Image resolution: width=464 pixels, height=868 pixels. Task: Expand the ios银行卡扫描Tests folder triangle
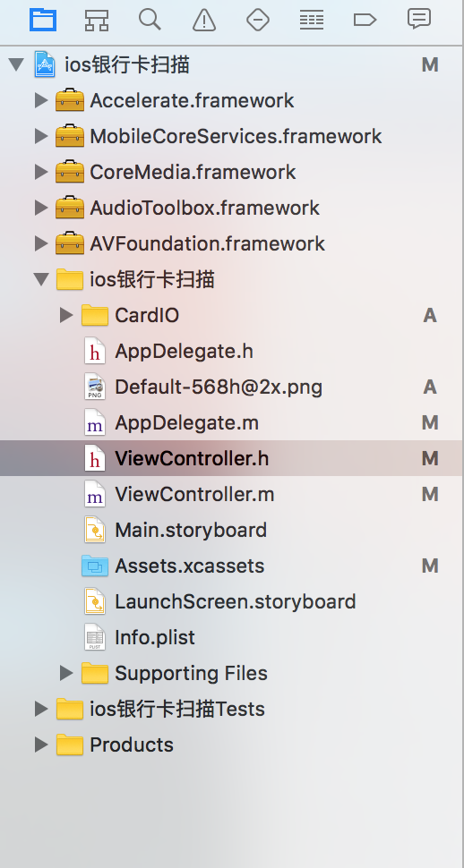tap(41, 709)
